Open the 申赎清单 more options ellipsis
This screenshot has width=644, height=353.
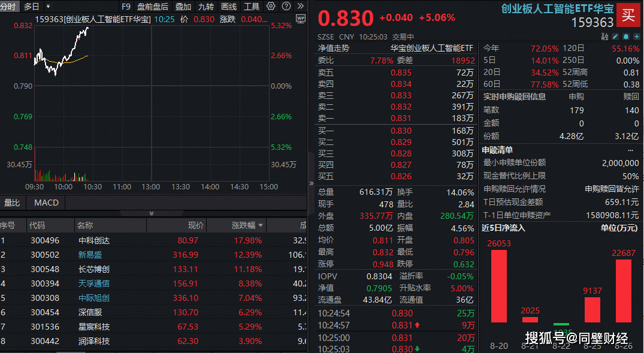(630, 150)
